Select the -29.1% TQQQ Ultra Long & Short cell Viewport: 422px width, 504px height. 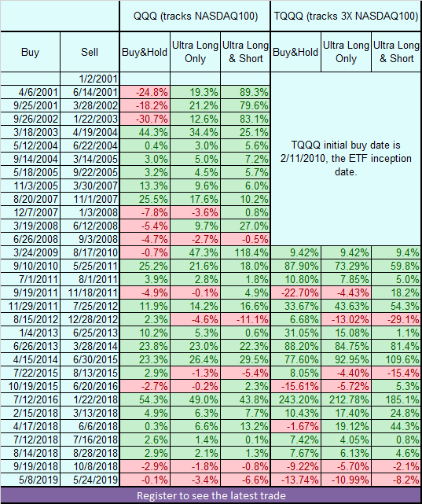396,319
